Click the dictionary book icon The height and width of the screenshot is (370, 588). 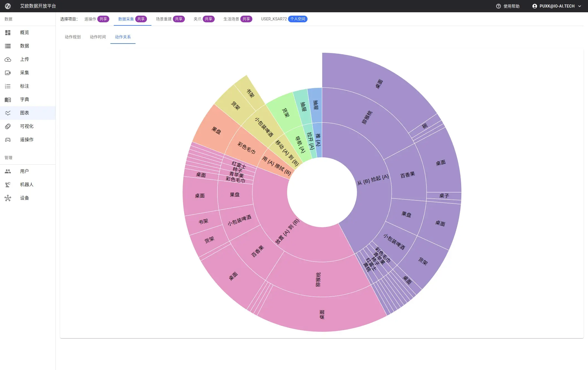8,100
